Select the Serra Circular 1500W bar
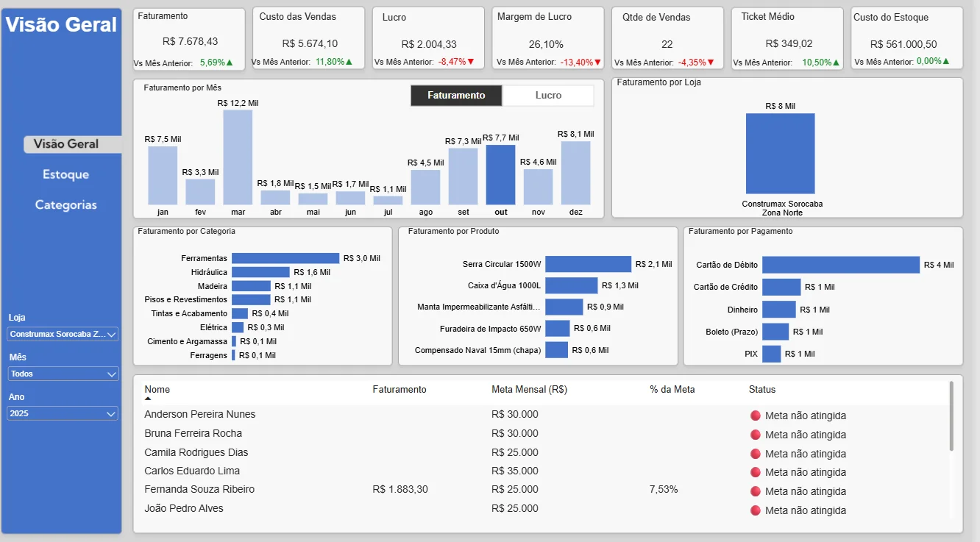 click(x=588, y=264)
